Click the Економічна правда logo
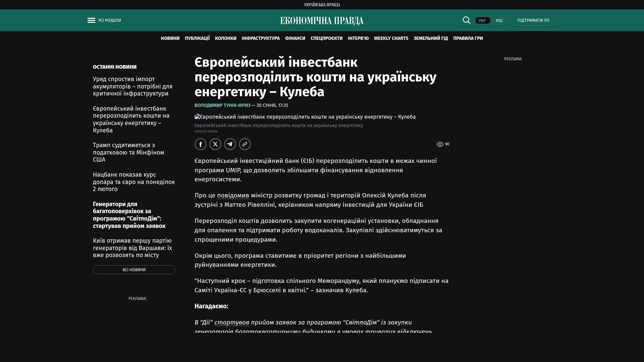The width and height of the screenshot is (644, 362). tap(322, 21)
